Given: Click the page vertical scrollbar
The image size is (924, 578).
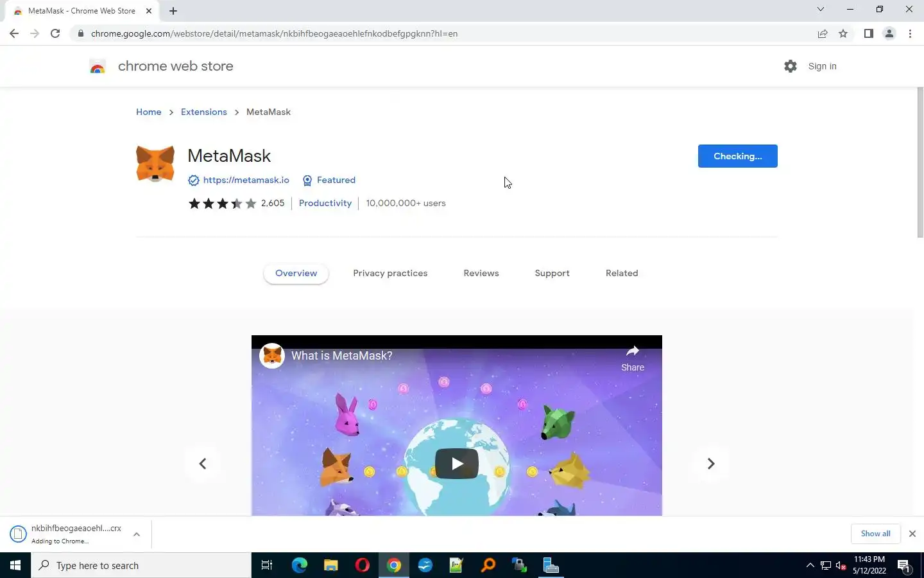Looking at the screenshot, I should 920,162.
